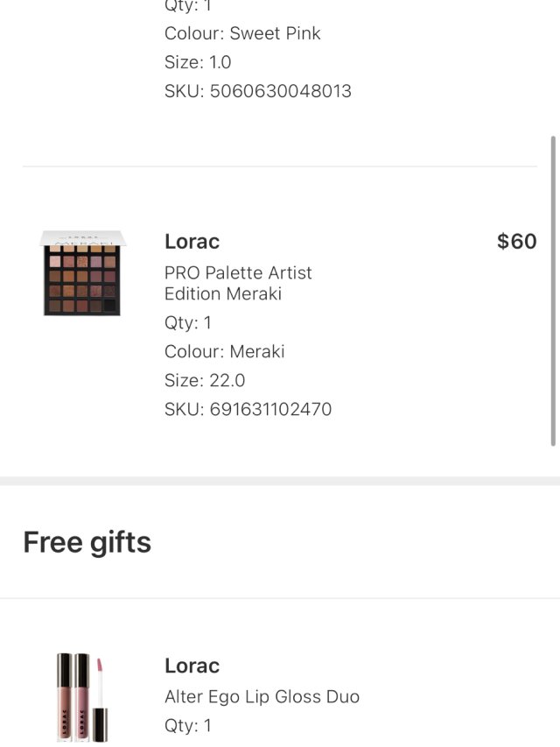Tap the Meraki eyeshadow palette thumbnail
The width and height of the screenshot is (560, 747).
(82, 273)
